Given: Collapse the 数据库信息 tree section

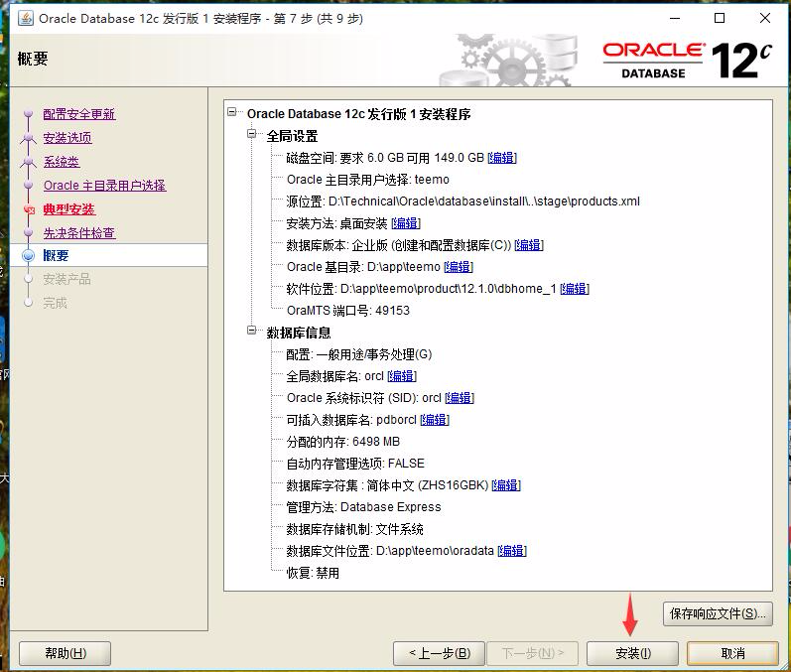Looking at the screenshot, I should click(252, 331).
